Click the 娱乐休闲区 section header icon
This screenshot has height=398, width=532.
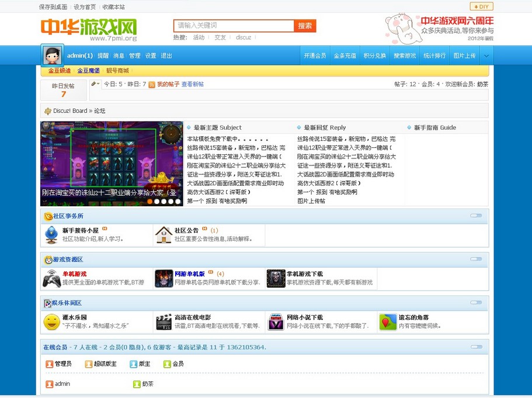(47, 303)
